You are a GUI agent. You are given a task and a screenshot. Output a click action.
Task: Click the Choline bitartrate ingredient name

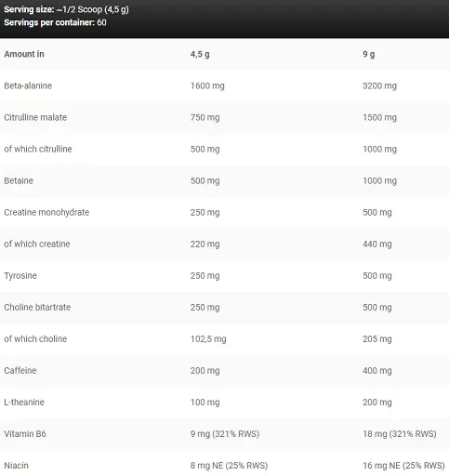point(37,308)
